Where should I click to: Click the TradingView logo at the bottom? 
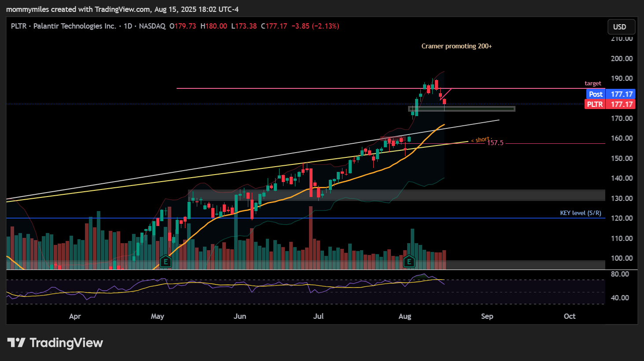click(55, 343)
